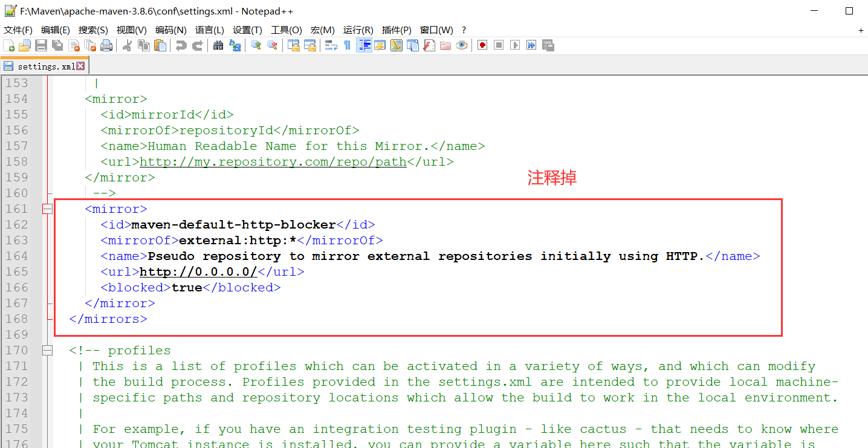Open the 工具(O) menu
Image resolution: width=868 pixels, height=448 pixels.
coord(287,30)
